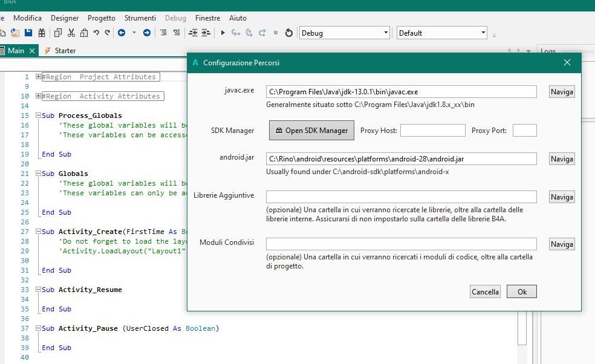Click the Save icon in toolbar
This screenshot has width=595, height=364.
click(x=28, y=33)
